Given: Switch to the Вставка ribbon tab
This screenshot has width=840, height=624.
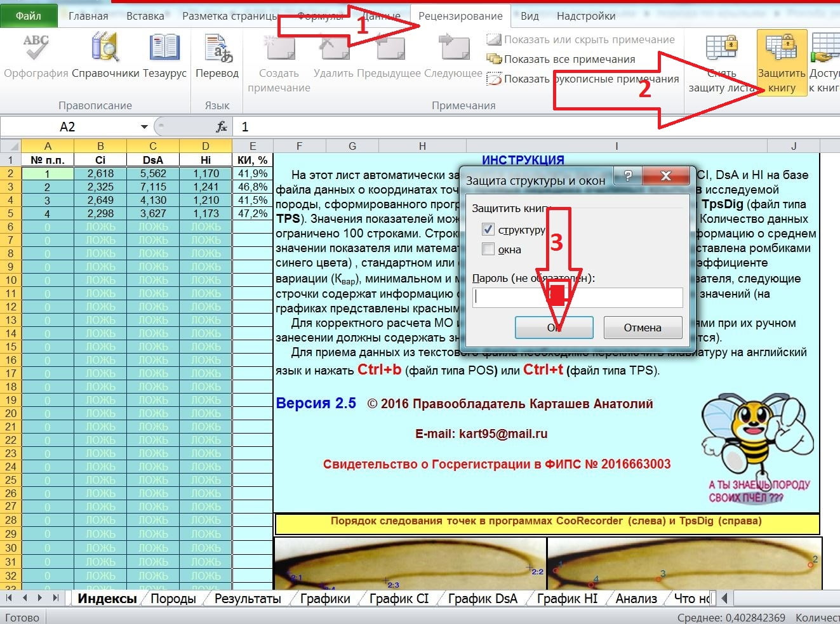Looking at the screenshot, I should pos(145,16).
